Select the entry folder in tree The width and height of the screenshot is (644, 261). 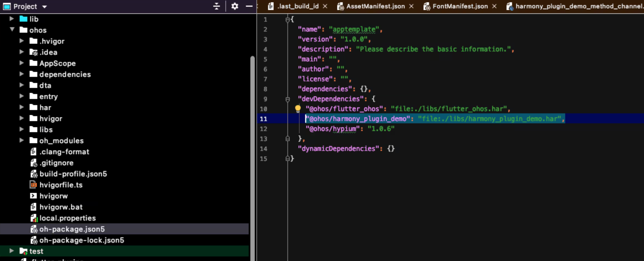coord(48,96)
